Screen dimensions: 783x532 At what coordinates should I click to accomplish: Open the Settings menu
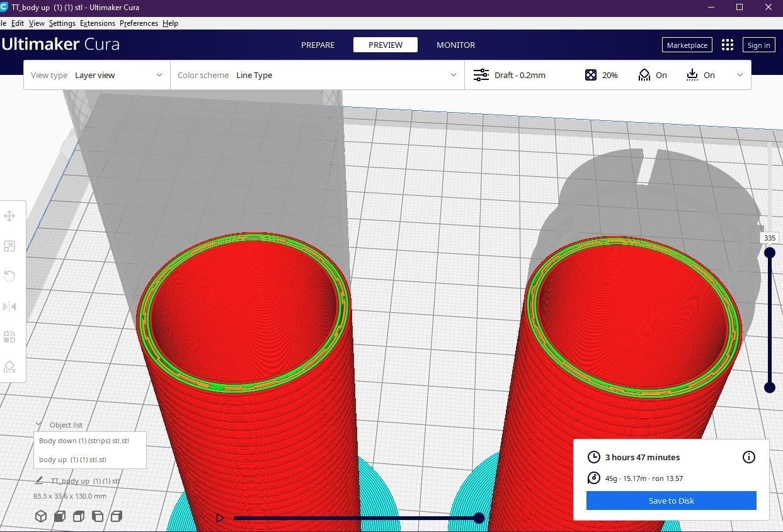pyautogui.click(x=62, y=23)
